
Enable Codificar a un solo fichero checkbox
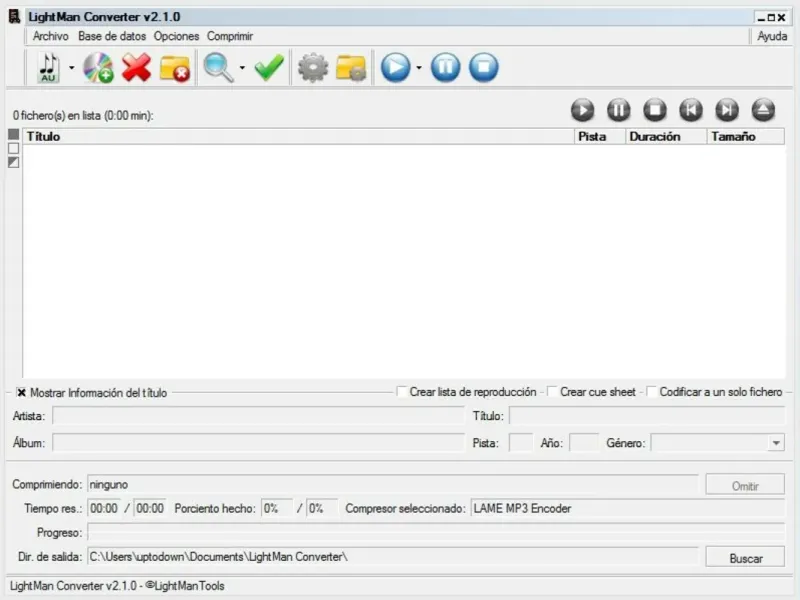[652, 391]
